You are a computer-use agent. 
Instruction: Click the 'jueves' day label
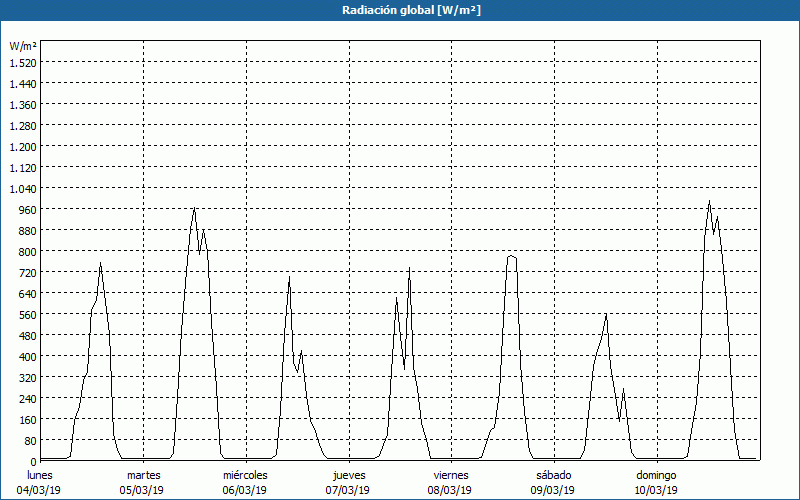[349, 476]
